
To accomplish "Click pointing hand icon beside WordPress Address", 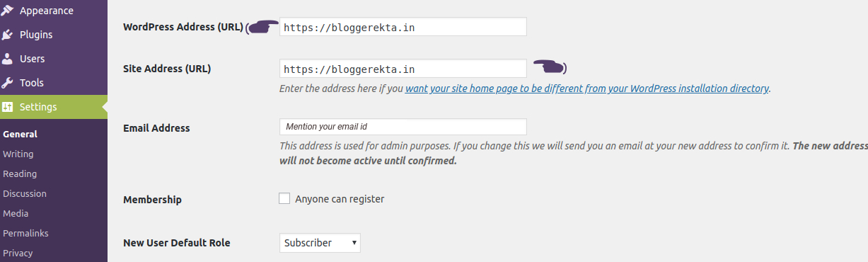I will (x=262, y=27).
